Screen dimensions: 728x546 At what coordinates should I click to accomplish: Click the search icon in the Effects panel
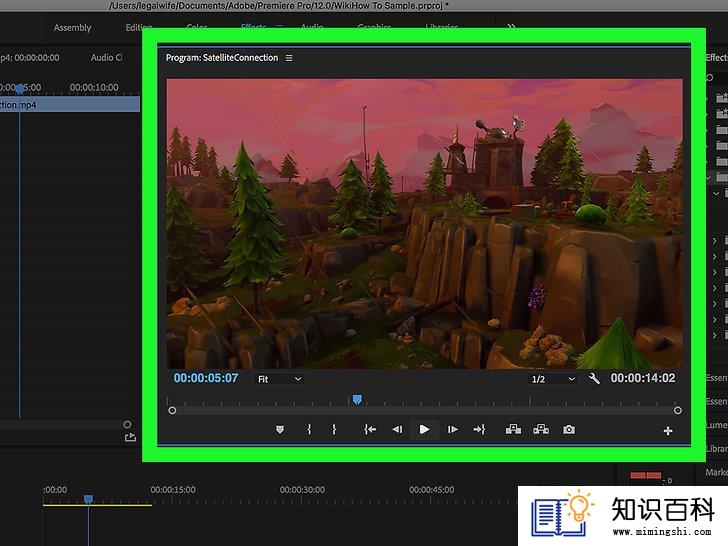click(709, 78)
